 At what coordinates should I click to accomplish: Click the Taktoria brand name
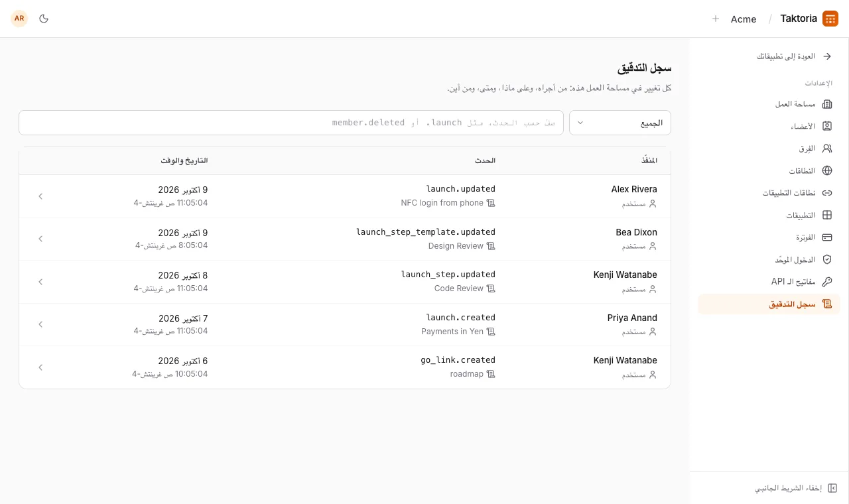coord(799,19)
